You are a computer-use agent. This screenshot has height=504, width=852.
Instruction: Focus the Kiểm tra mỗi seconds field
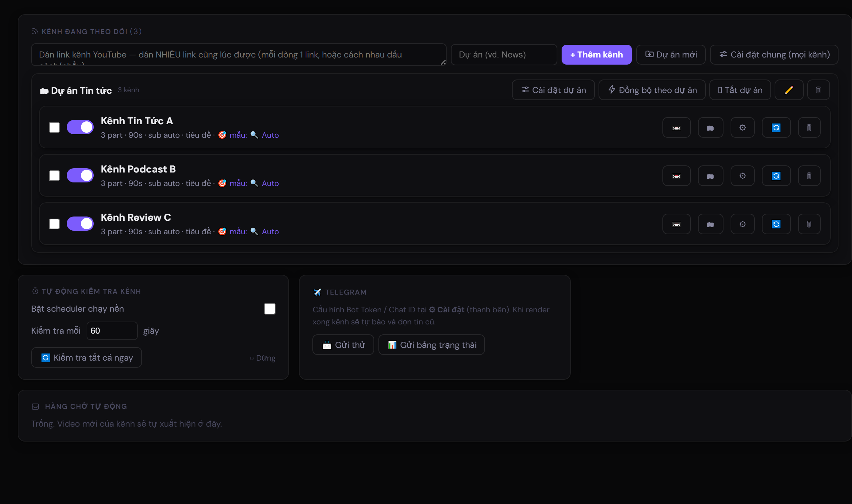pyautogui.click(x=112, y=331)
